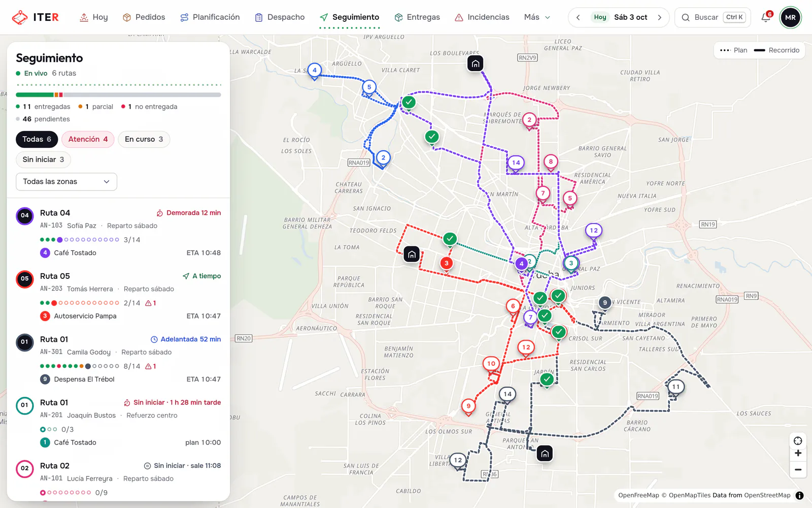Filter routes by Atención 4
The height and width of the screenshot is (508, 812).
pos(88,139)
